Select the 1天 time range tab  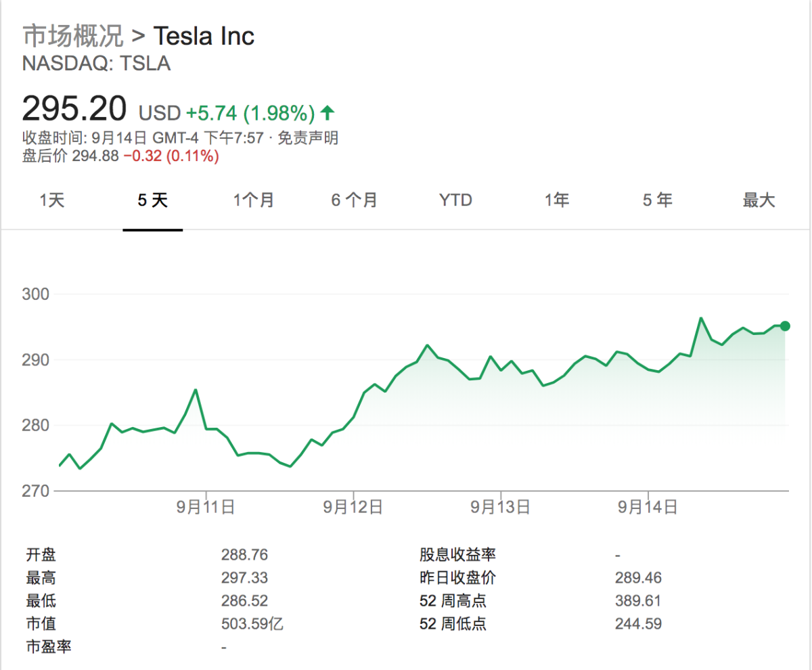pos(52,200)
